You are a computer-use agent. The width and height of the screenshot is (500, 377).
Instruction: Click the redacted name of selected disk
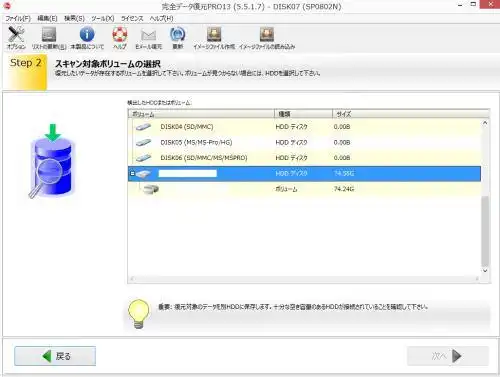coord(188,173)
